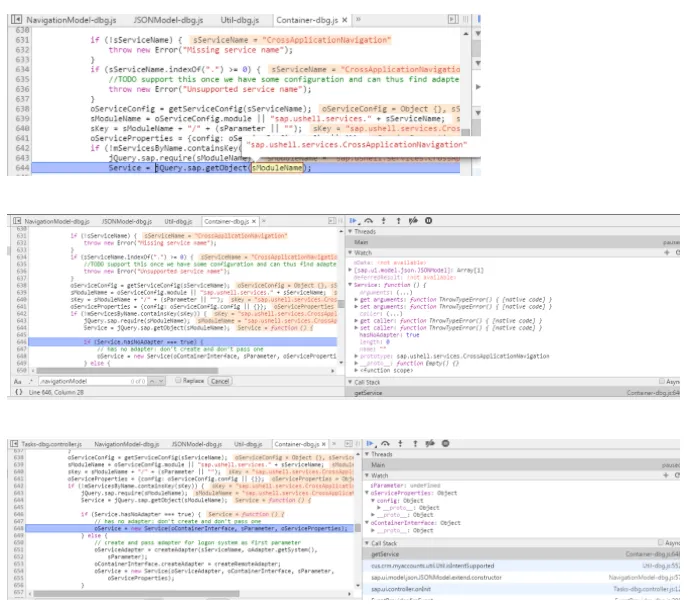Switch to Tasks-dbg.controller.js tab in bottom panel
The image size is (691, 613).
tap(52, 444)
